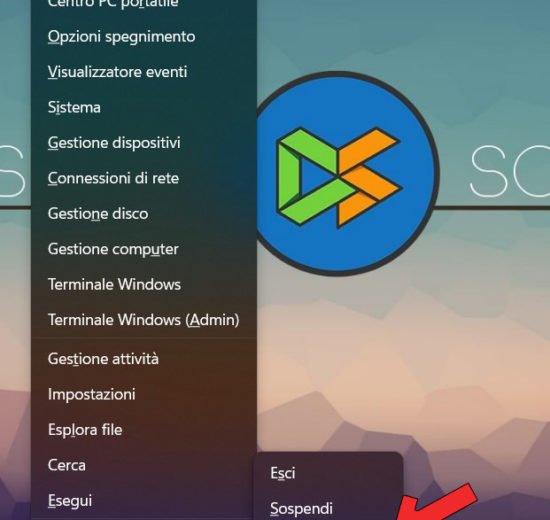This screenshot has width=550, height=520.
Task: Click the orange arrow shape in logo
Action: click(368, 178)
